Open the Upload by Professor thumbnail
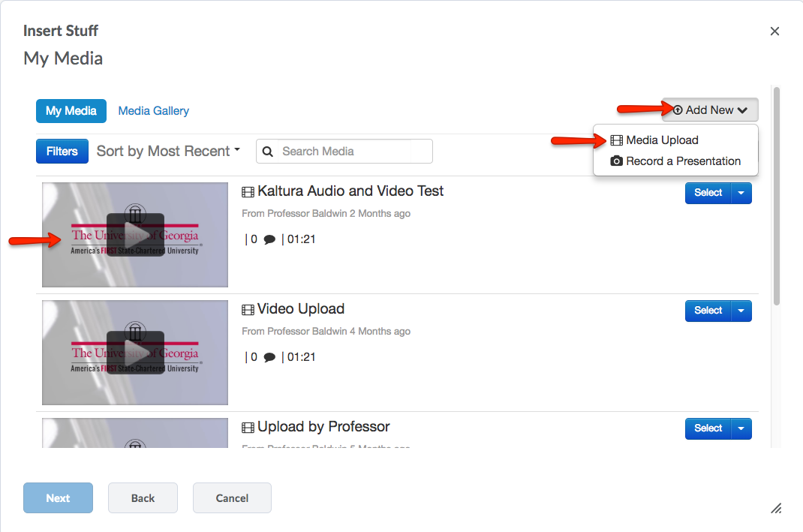 pos(135,433)
